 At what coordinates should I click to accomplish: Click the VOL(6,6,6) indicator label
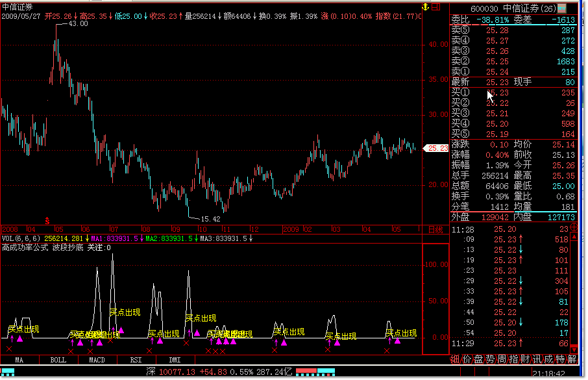[x=21, y=238]
